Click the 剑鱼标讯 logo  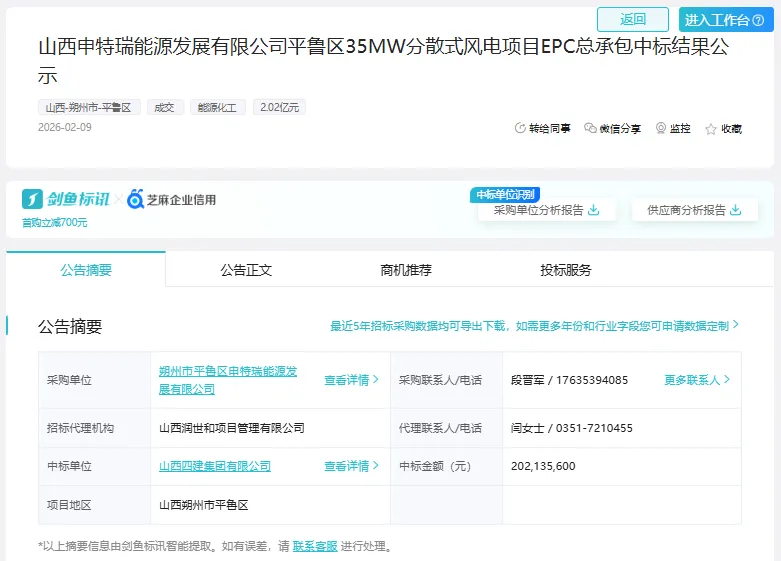coord(66,199)
